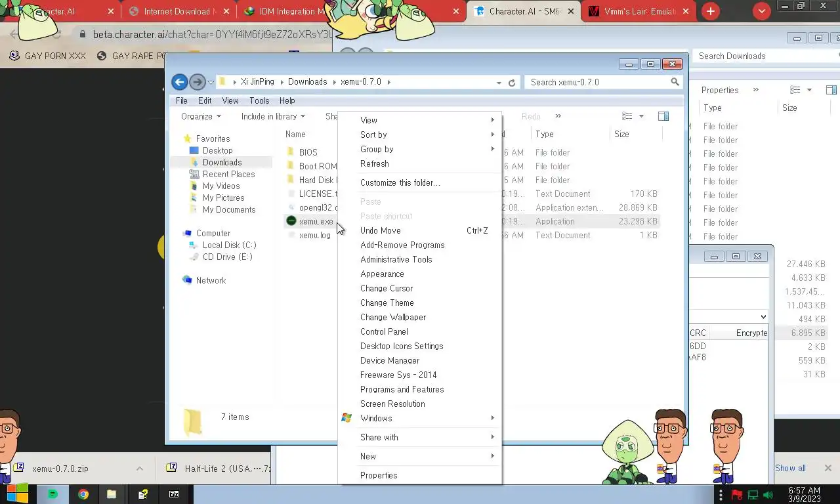840x504 pixels.
Task: Click the change view icon in xemu window
Action: tap(627, 116)
